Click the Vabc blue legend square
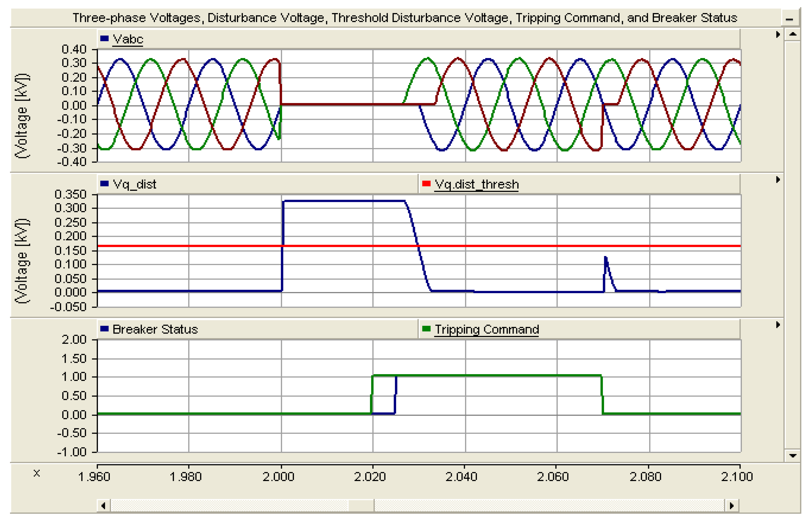 [104, 38]
